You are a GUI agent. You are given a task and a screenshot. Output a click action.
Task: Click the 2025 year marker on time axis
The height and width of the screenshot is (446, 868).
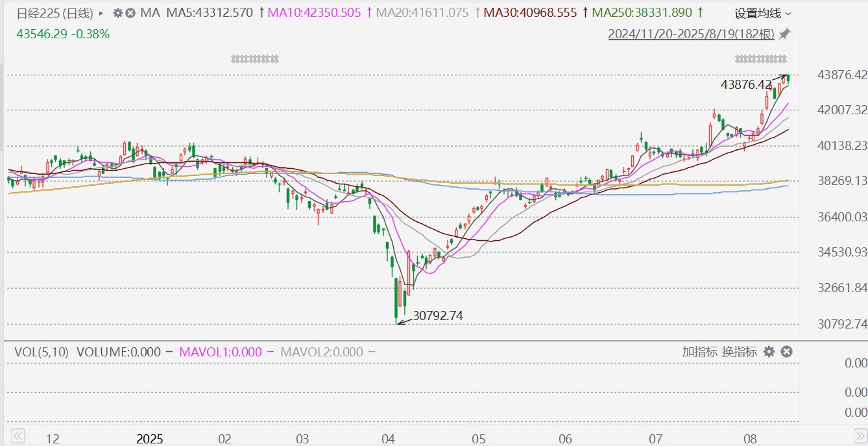click(x=149, y=439)
